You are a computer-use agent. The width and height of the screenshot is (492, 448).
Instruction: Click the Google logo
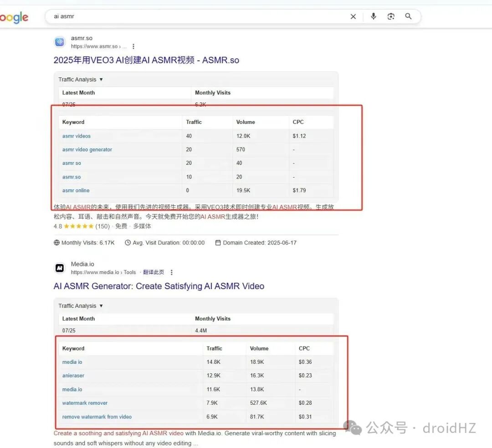(14, 18)
